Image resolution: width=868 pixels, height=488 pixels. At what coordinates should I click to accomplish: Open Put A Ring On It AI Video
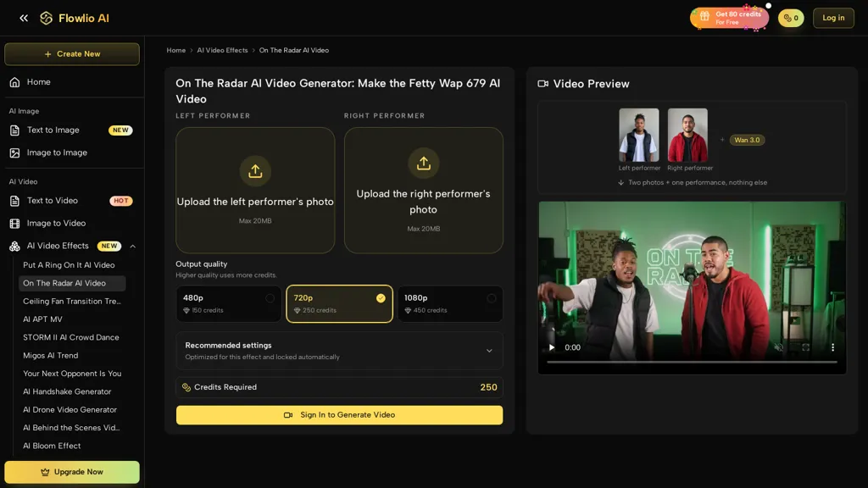click(x=69, y=265)
